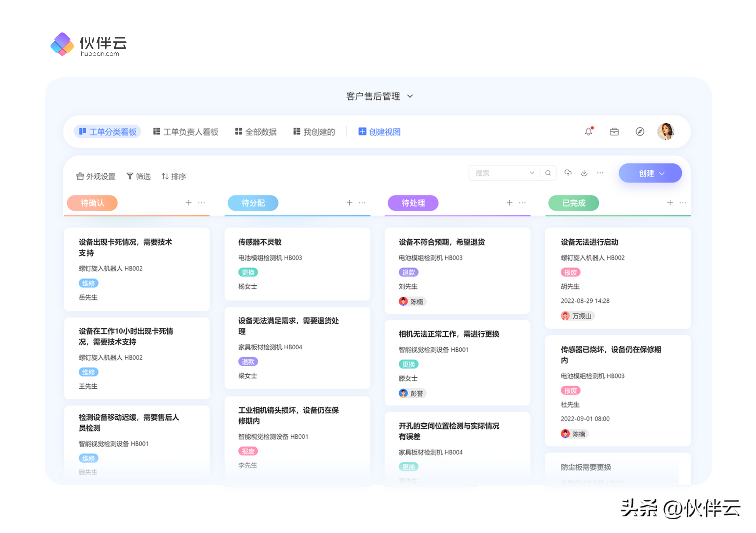Open the briefcase icon in header

tap(614, 132)
